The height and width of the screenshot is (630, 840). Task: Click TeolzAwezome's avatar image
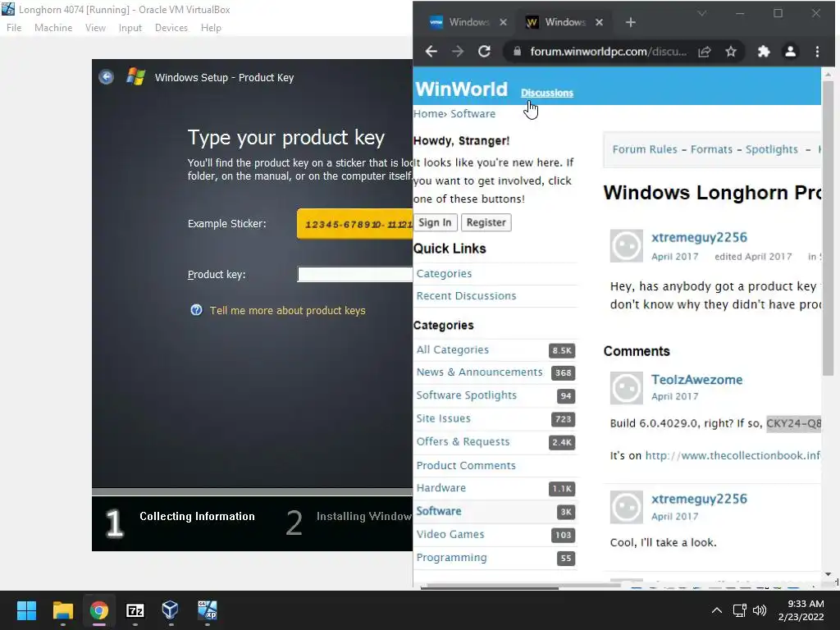pos(626,388)
